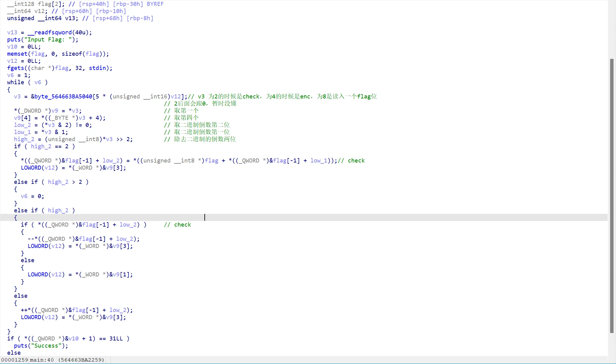Viewport: 616px width, 364px height.
Task: Click the LOWORD(v12) = v9[1] assignment
Action: (x=80, y=275)
